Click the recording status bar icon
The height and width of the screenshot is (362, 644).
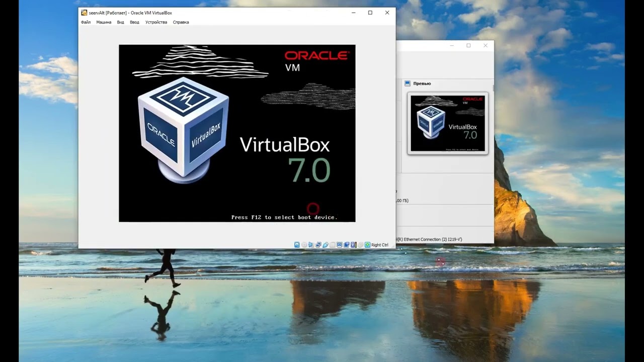pos(347,245)
